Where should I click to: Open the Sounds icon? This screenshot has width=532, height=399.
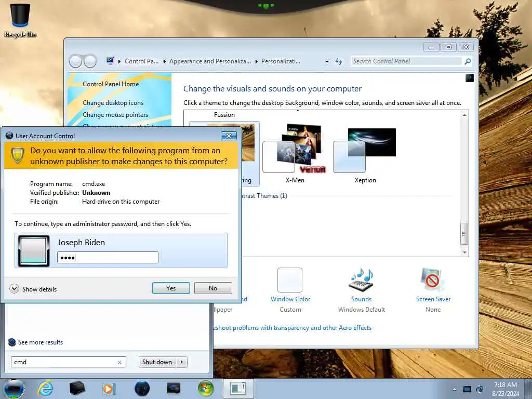point(361,280)
